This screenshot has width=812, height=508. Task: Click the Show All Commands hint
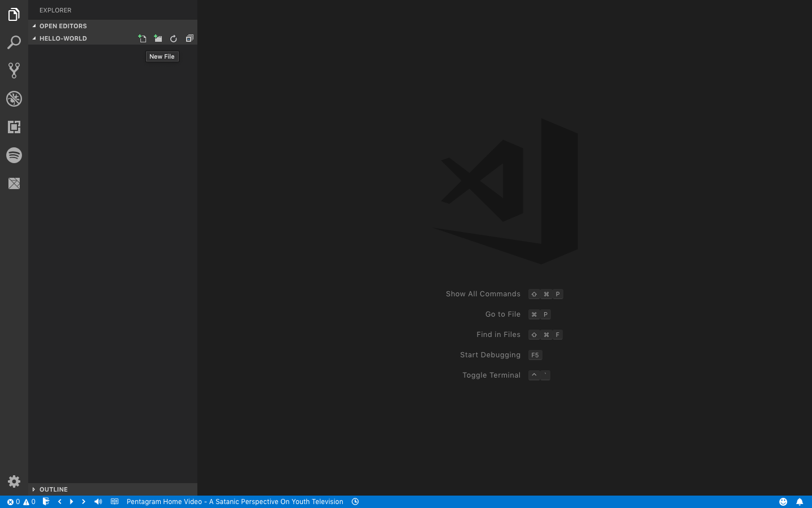click(x=483, y=294)
